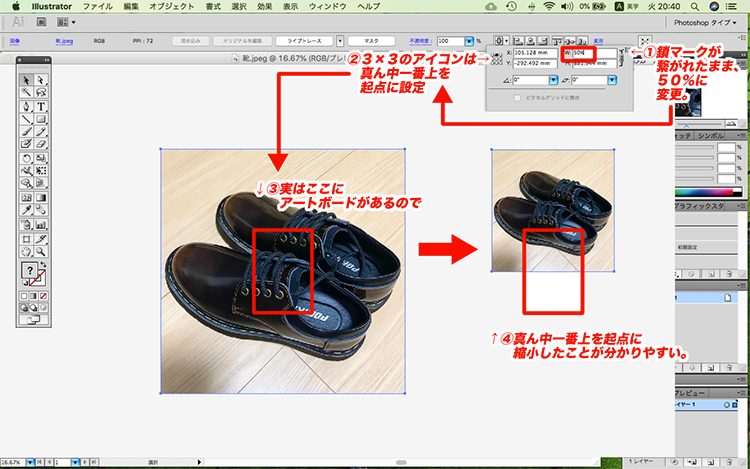Select the Rotate tool
This screenshot has height=469, width=750.
pos(27,158)
